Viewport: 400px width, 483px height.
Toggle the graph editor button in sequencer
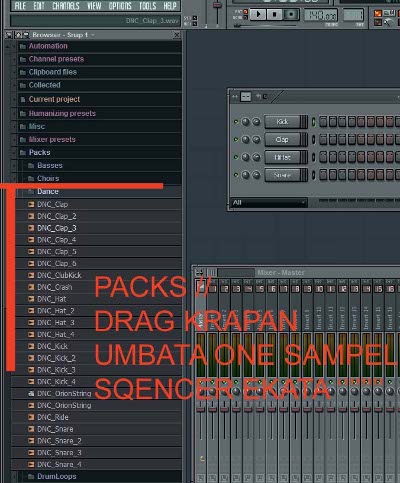click(x=246, y=97)
